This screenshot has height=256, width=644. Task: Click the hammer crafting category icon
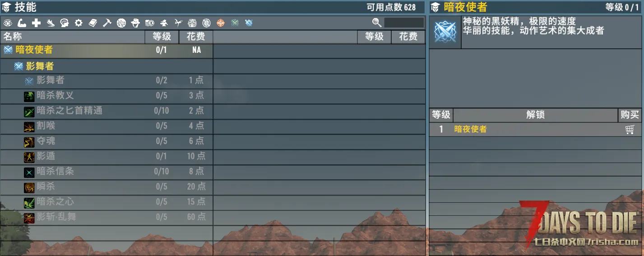tap(107, 23)
